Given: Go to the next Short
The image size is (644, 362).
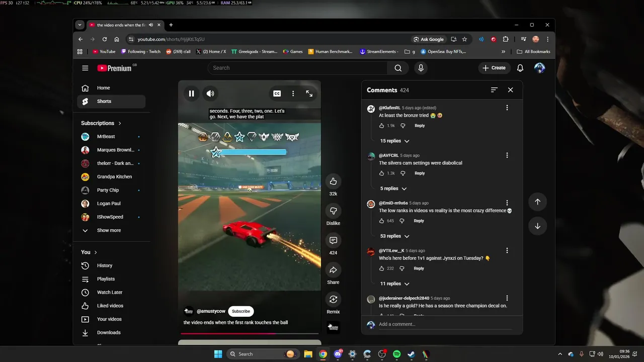Looking at the screenshot, I should 537,226.
